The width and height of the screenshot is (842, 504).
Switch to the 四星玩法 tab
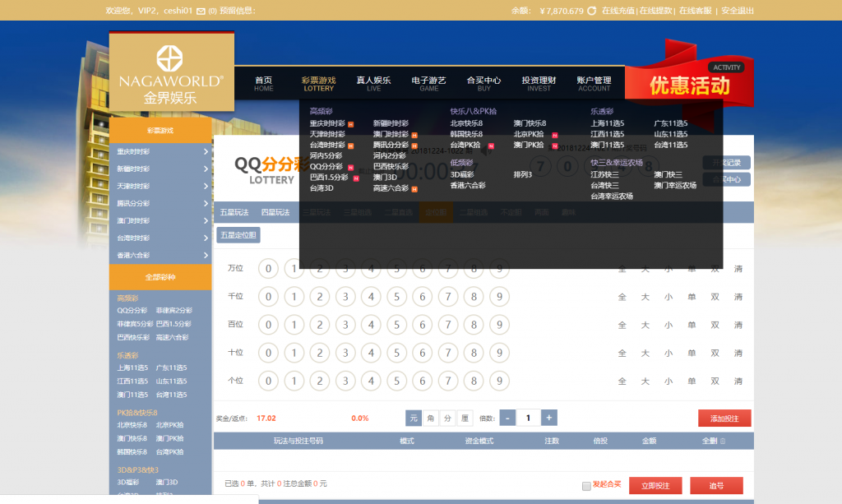click(275, 212)
